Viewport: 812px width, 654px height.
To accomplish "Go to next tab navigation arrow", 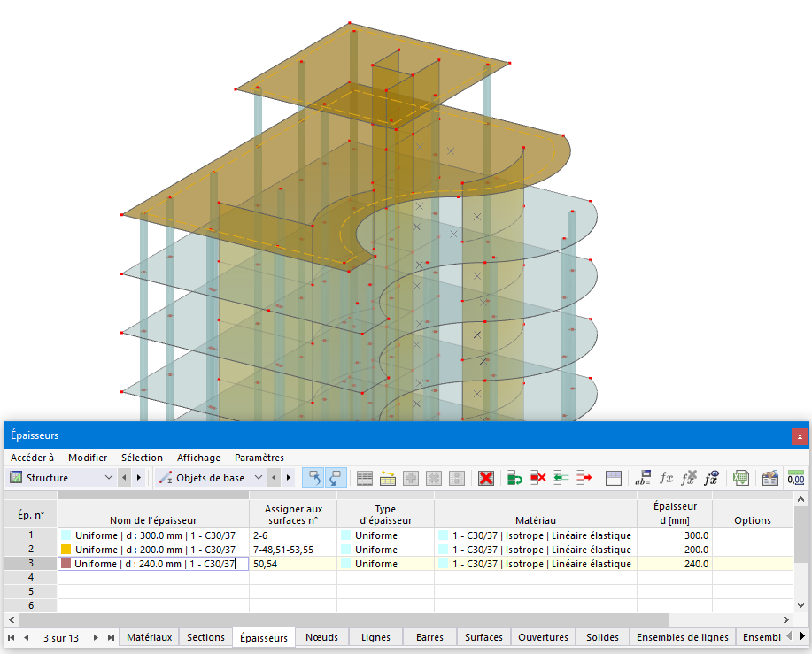I will [x=96, y=637].
